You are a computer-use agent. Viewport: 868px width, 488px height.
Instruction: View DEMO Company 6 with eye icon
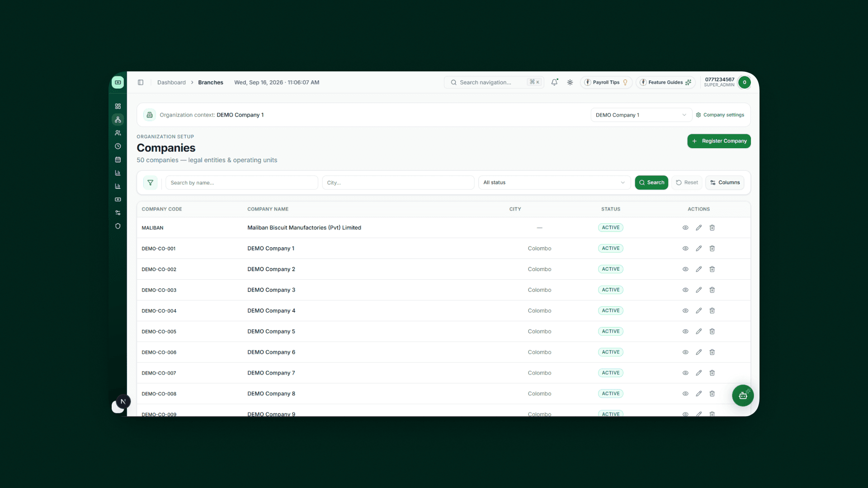(x=685, y=352)
